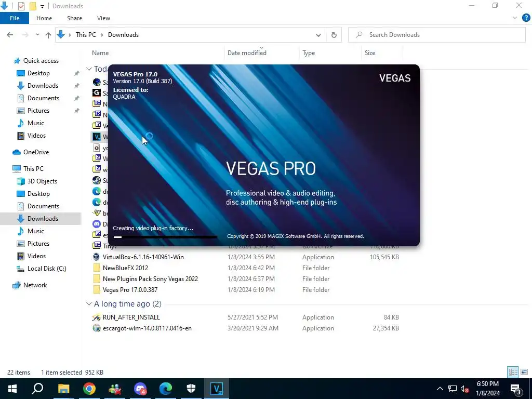Open pinned Documents under Quick access
Image resolution: width=532 pixels, height=399 pixels.
coord(43,98)
